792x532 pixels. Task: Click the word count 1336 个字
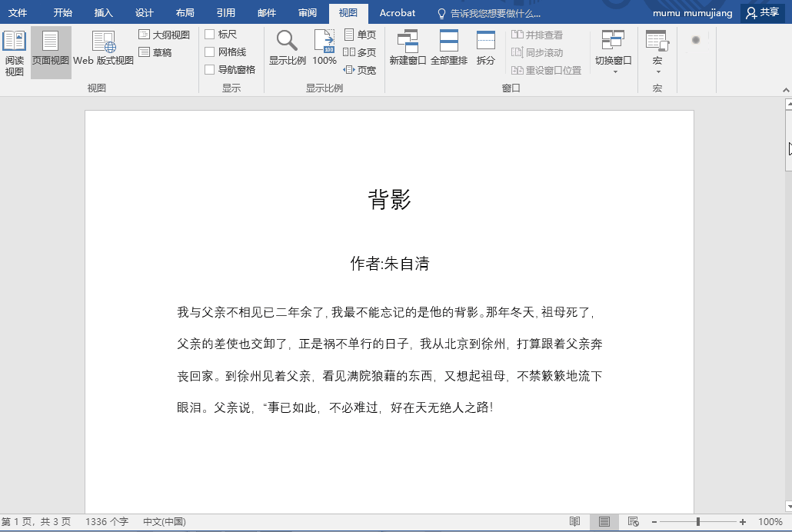pyautogui.click(x=107, y=521)
